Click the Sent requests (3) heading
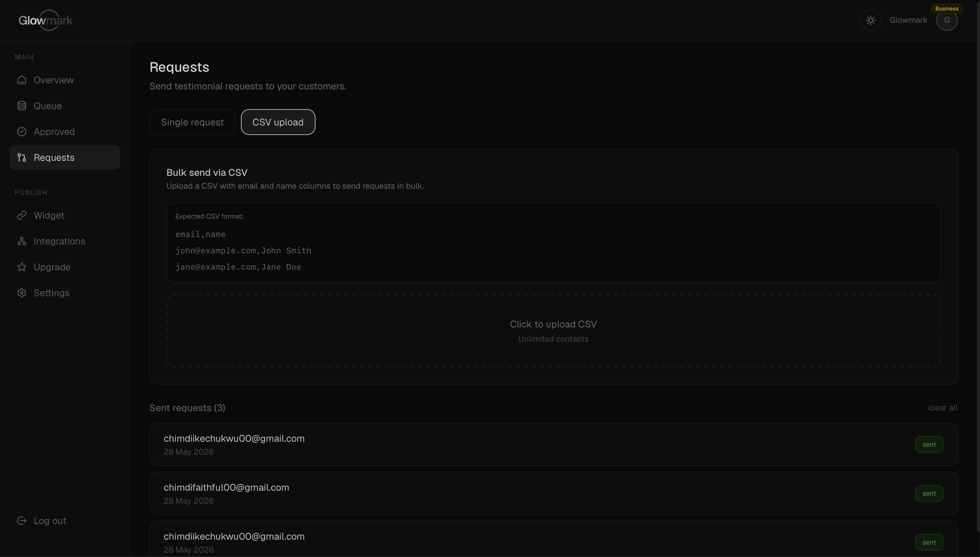The image size is (980, 557). click(187, 408)
